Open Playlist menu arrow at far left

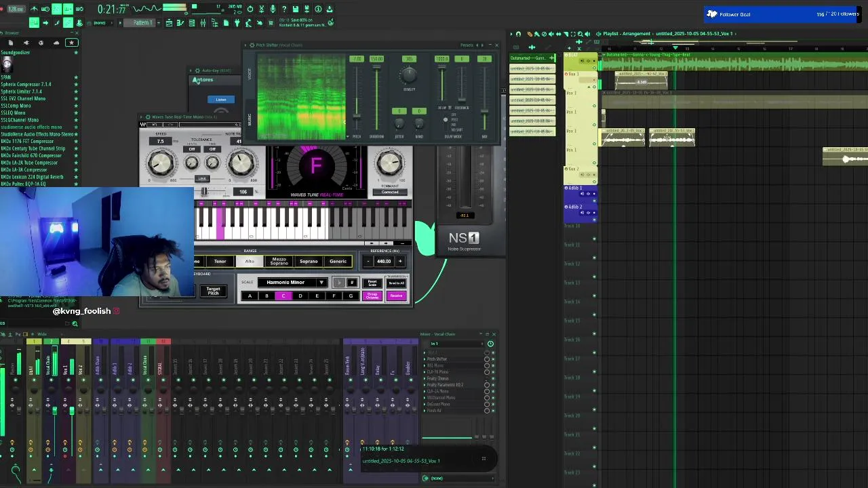(511, 33)
